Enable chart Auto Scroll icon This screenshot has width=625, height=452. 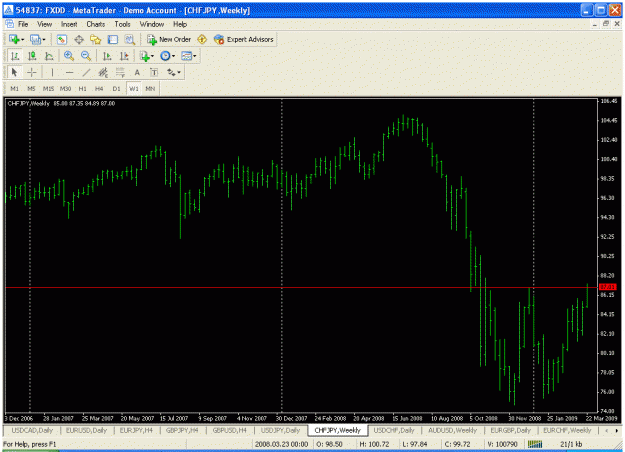(x=107, y=56)
